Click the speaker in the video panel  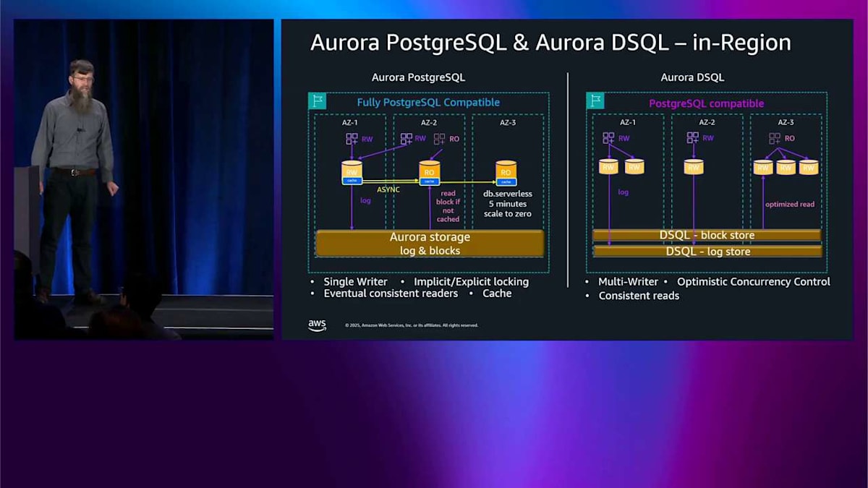click(x=75, y=179)
